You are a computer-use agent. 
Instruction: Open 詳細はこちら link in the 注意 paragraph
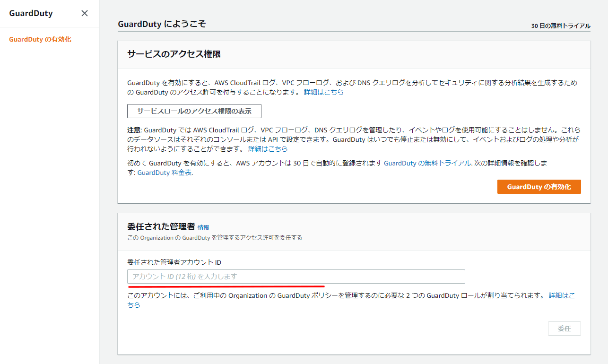(x=268, y=149)
